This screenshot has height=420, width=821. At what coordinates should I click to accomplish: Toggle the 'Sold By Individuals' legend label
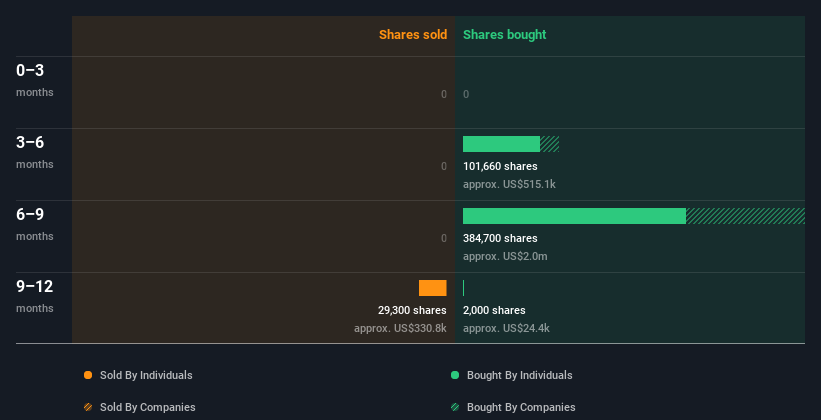[146, 375]
